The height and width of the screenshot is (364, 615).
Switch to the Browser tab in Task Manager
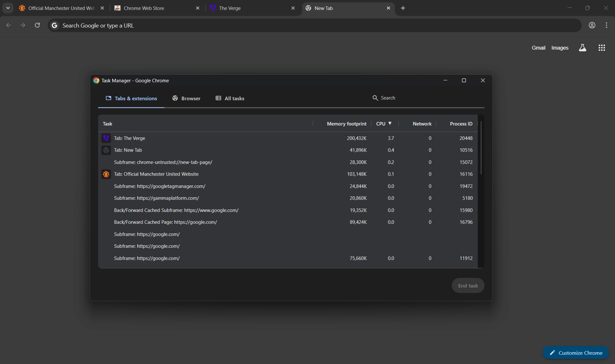tap(186, 98)
